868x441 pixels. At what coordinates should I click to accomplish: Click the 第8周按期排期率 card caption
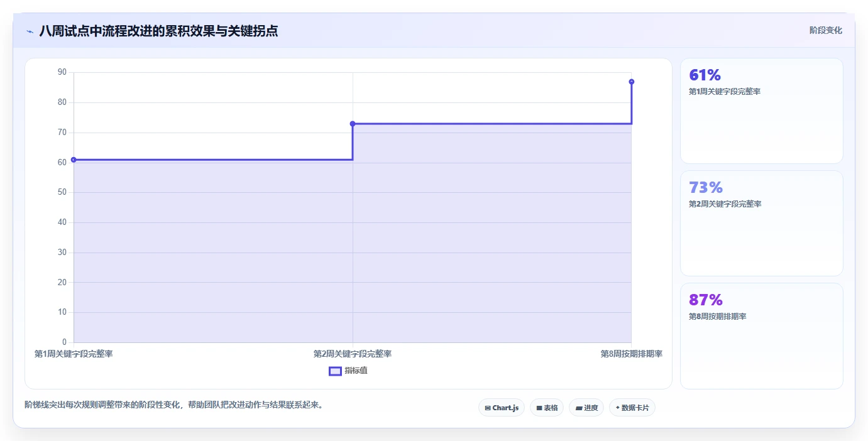point(718,317)
